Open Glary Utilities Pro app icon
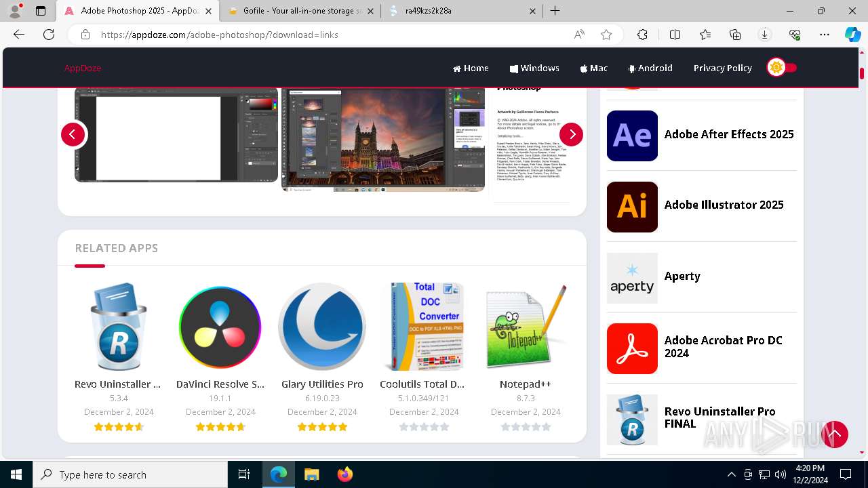The width and height of the screenshot is (868, 488). point(322,327)
